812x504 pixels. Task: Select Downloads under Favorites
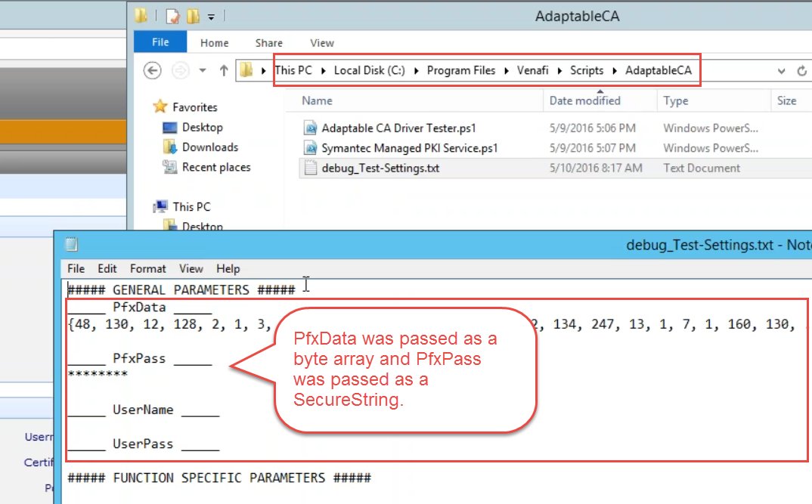209,147
